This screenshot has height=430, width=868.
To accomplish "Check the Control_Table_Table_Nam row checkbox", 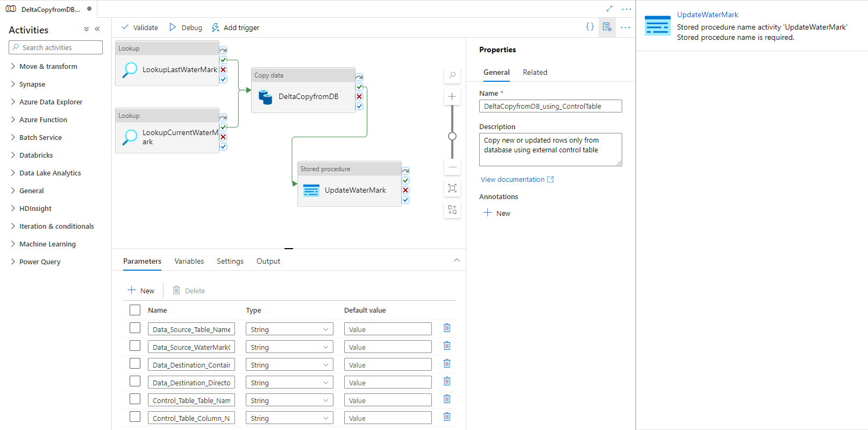I will click(x=135, y=399).
